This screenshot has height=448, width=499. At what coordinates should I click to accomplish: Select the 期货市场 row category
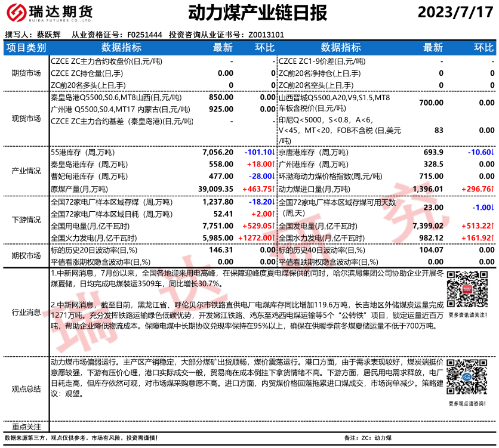pyautogui.click(x=26, y=73)
